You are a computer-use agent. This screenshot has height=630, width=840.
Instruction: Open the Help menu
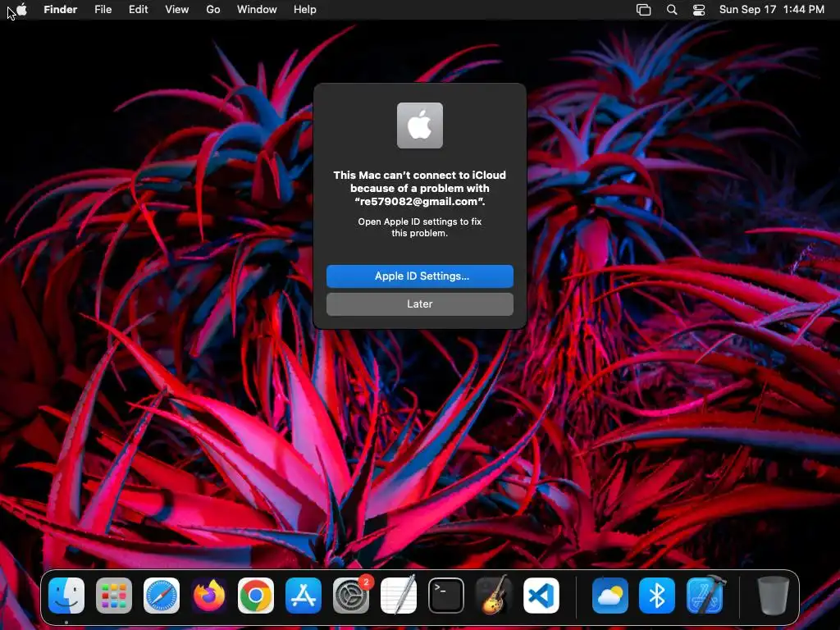[x=305, y=10]
